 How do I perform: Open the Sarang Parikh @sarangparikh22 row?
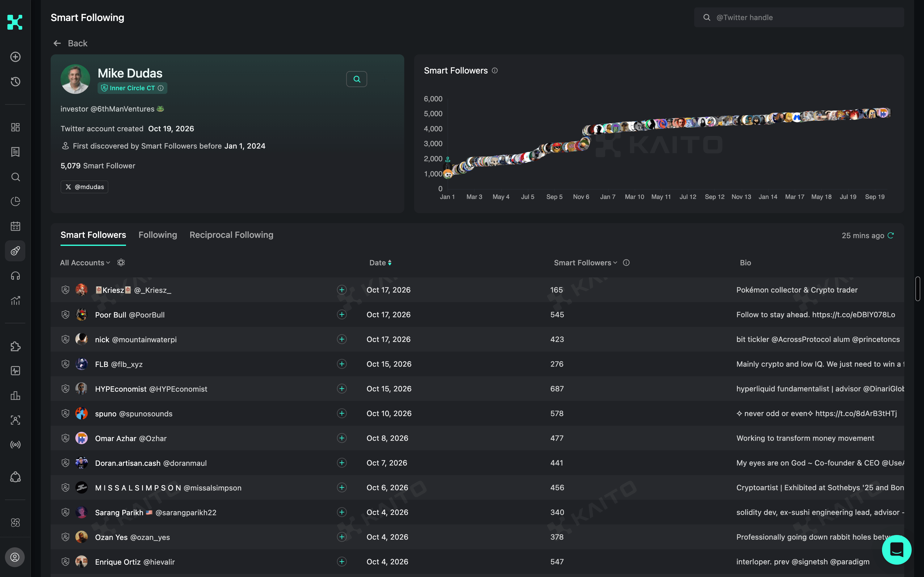477,512
